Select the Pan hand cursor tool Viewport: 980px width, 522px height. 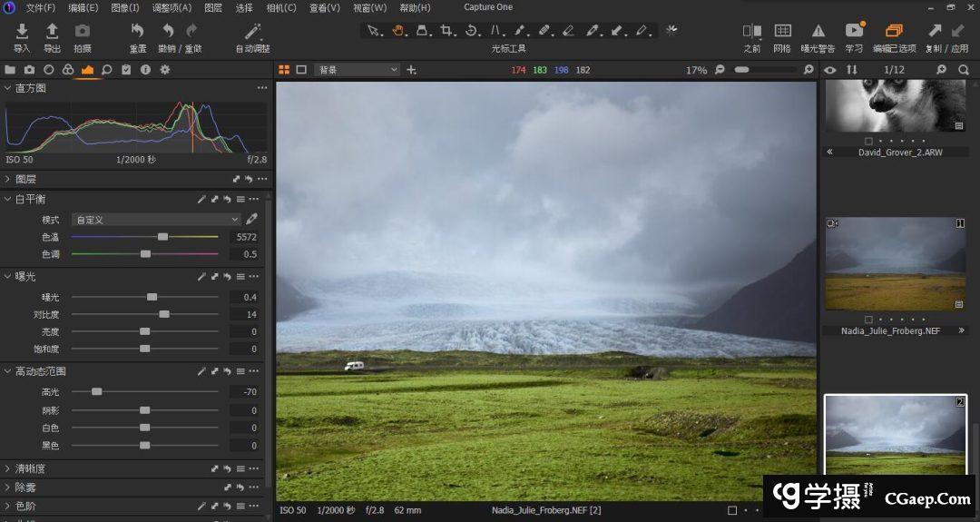(397, 31)
